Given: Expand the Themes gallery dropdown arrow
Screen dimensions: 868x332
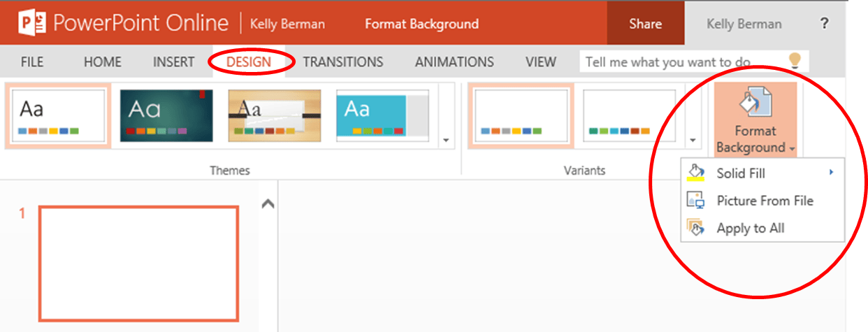Looking at the screenshot, I should click(447, 140).
